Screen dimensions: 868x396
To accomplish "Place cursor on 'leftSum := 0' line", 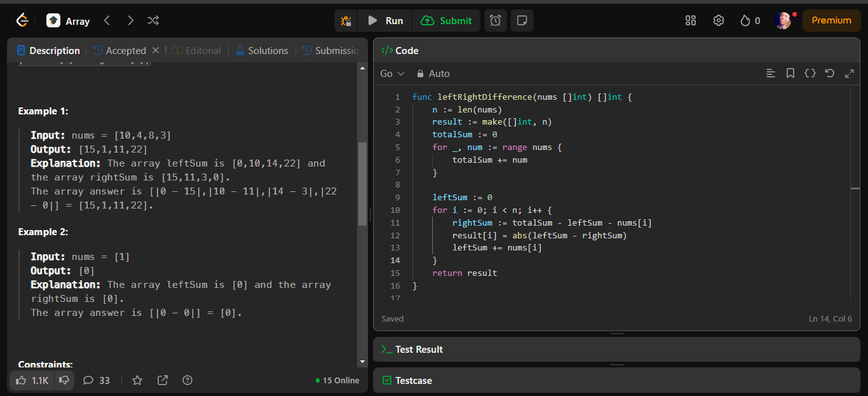I will click(x=462, y=198).
